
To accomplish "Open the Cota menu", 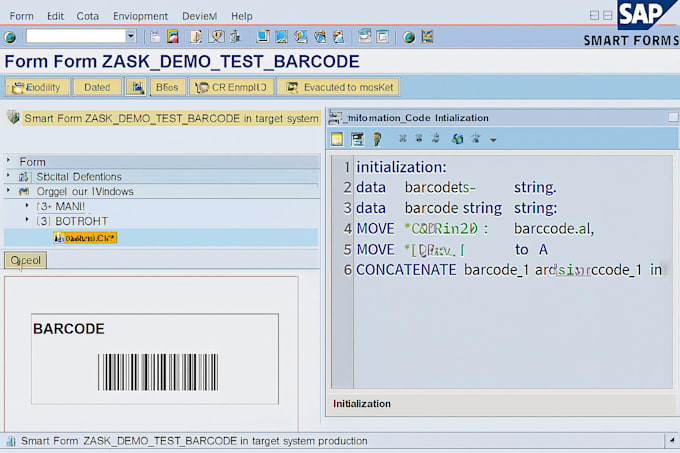I will pyautogui.click(x=88, y=16).
